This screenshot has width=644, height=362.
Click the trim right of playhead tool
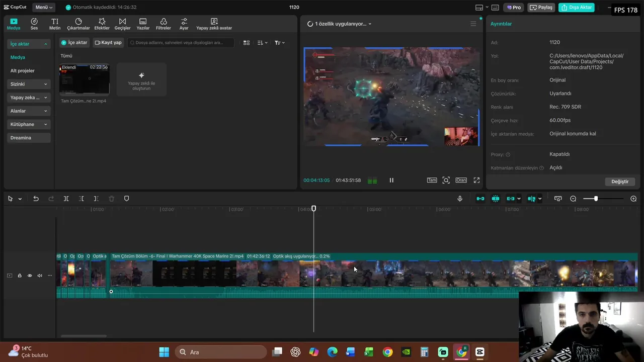pos(96,199)
